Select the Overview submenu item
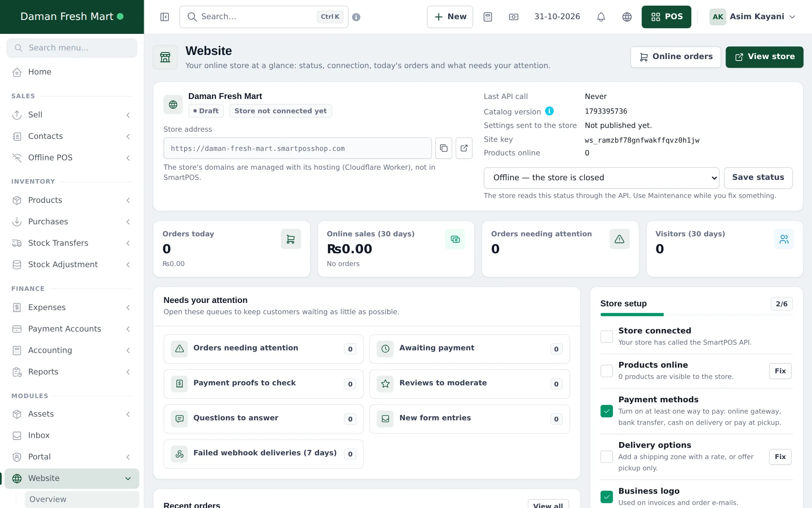This screenshot has height=508, width=812. (x=82, y=499)
